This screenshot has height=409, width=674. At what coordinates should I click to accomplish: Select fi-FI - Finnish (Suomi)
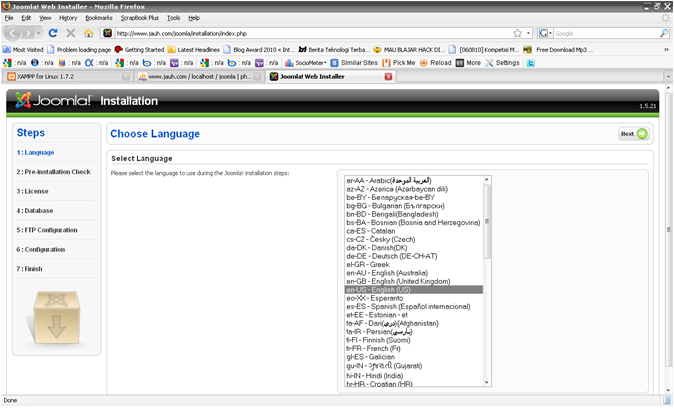[414, 340]
